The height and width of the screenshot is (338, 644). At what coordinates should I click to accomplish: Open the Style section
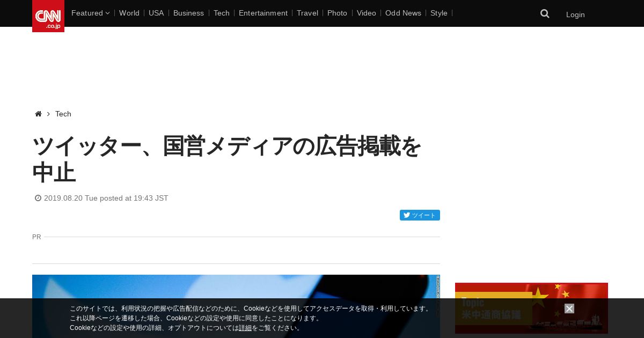tap(439, 13)
